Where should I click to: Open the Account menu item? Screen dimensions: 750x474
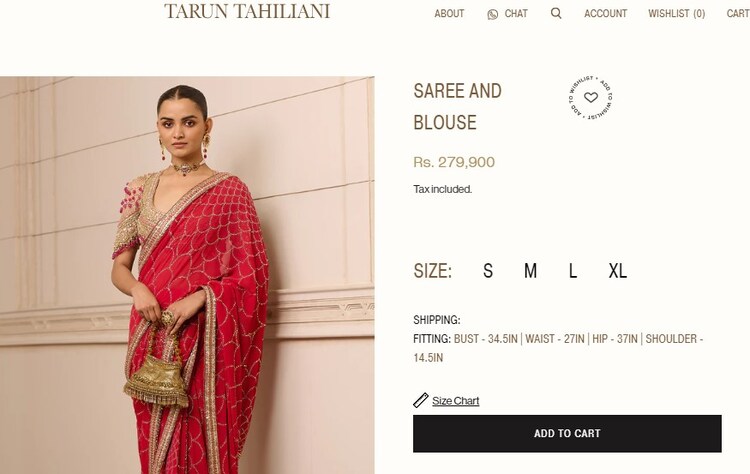point(605,13)
